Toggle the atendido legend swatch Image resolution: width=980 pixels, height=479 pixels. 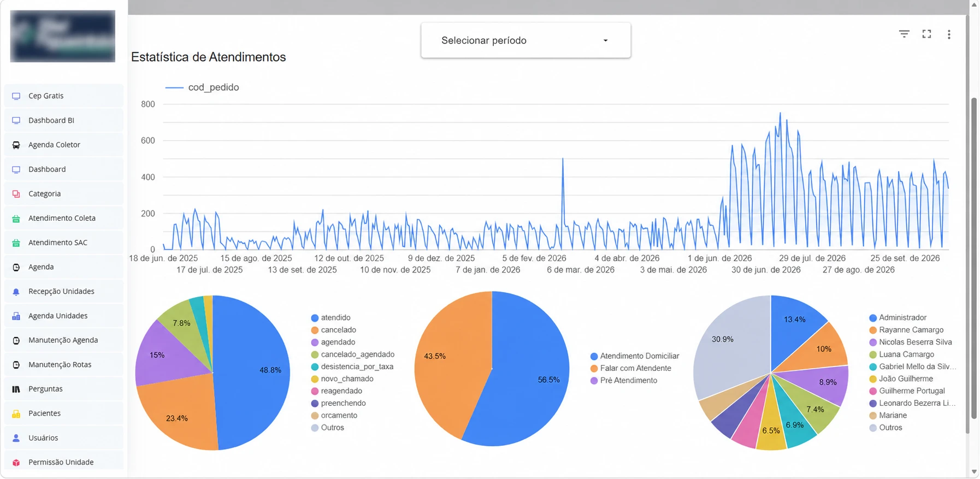pos(315,318)
